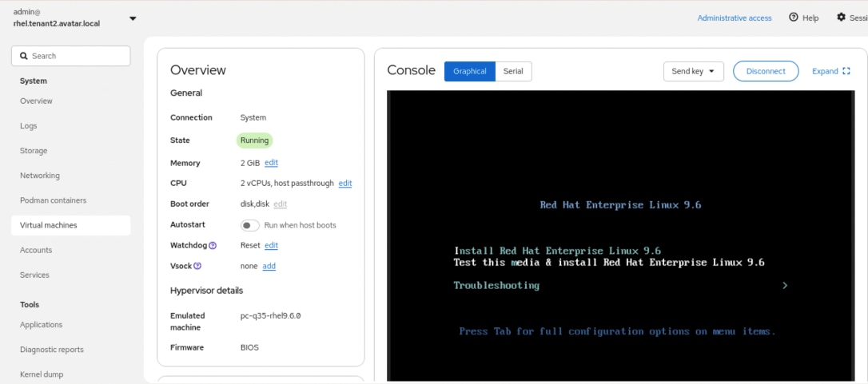Select Virtual machines in the sidebar

tap(71, 225)
